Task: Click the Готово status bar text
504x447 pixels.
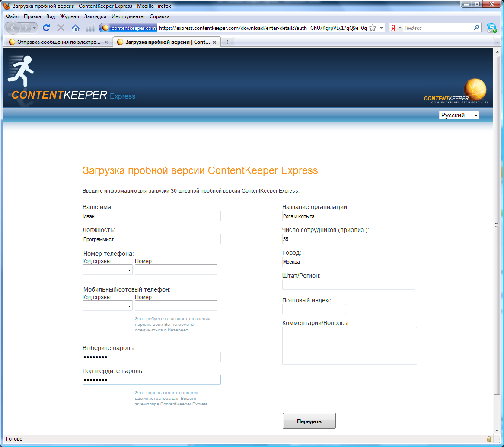Action: (x=14, y=439)
